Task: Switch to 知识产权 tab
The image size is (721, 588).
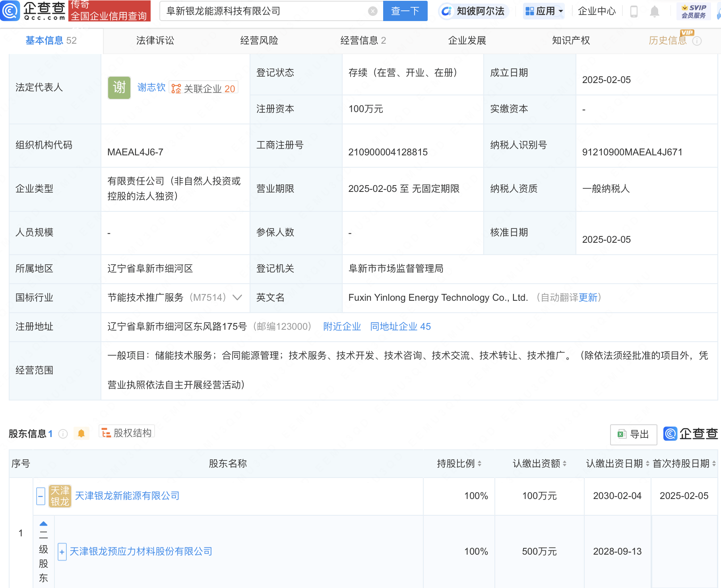Action: pyautogui.click(x=571, y=41)
